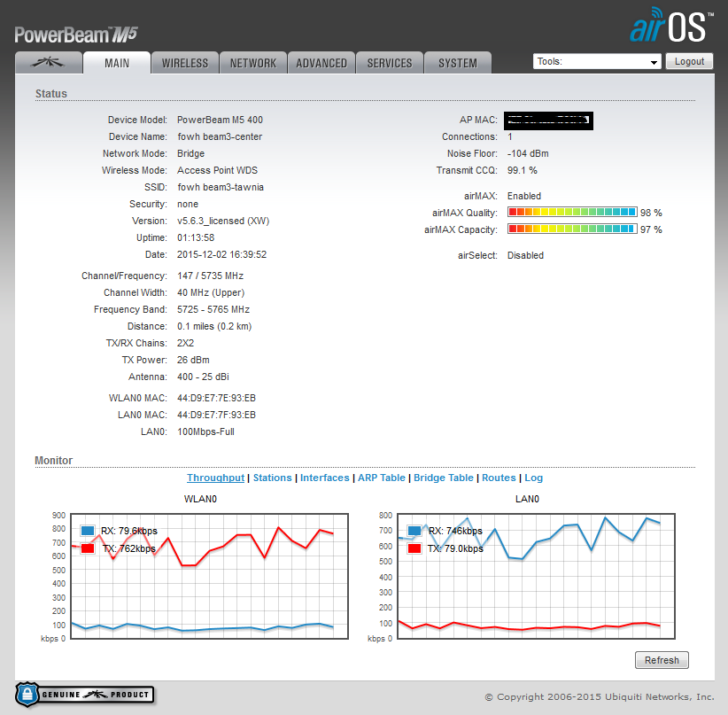Screen dimensions: 728x715
Task: Click the red TX legend swatch in LAN0
Action: pos(414,548)
